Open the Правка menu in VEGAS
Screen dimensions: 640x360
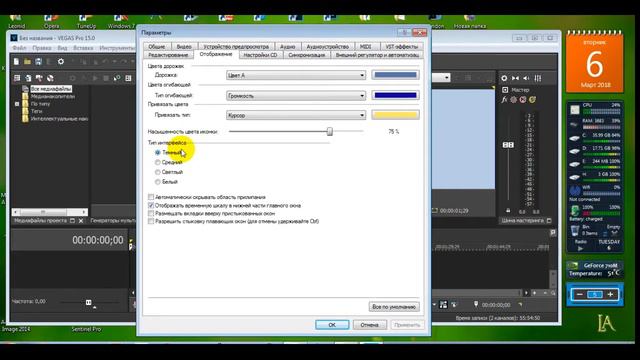point(42,48)
